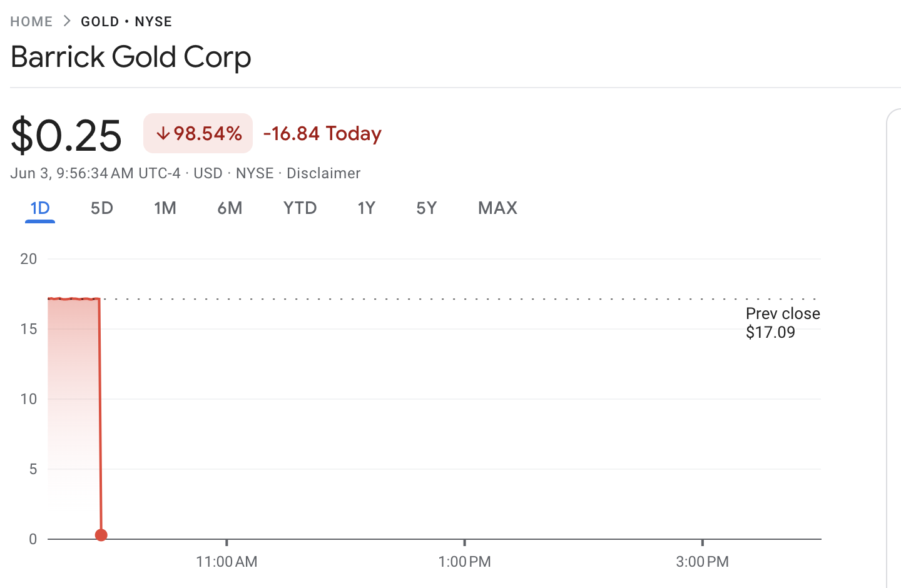Click the down arrow in the 98.54% badge

coord(163,134)
